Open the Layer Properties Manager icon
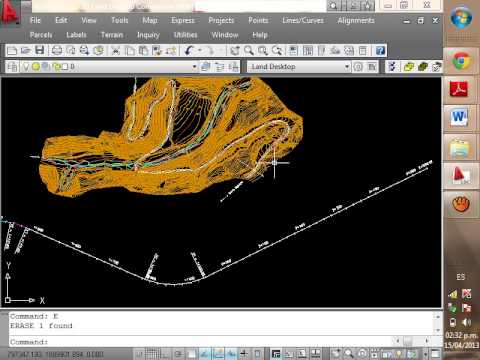Viewport: 480px width, 360px height. coord(12,67)
